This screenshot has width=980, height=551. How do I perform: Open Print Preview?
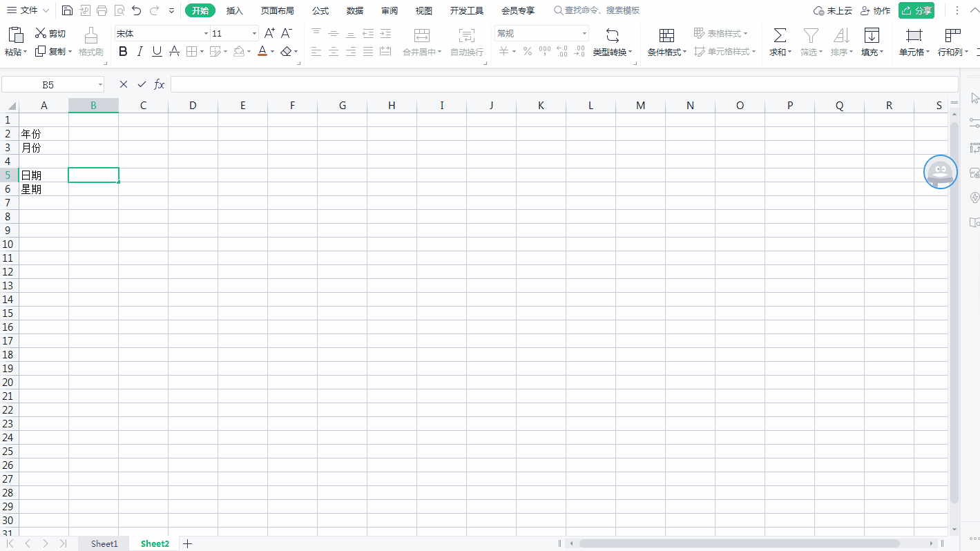point(119,10)
